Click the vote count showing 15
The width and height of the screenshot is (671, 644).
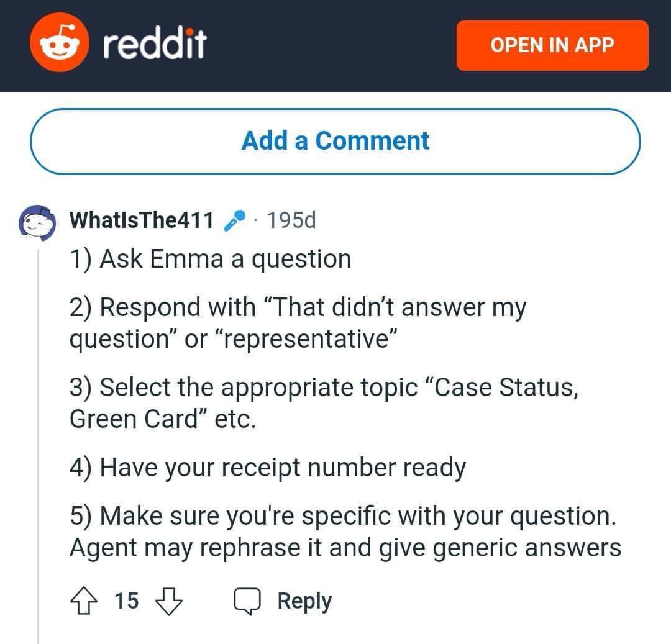[x=127, y=601]
